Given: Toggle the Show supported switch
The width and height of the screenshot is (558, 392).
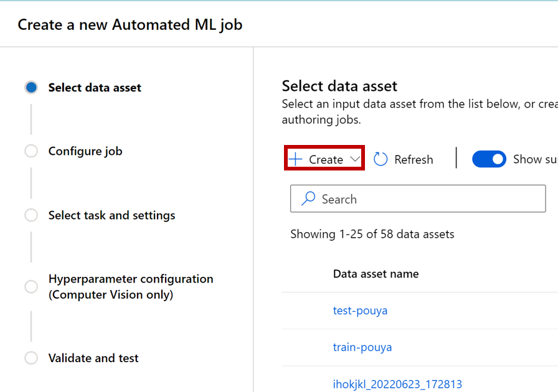Looking at the screenshot, I should click(489, 159).
